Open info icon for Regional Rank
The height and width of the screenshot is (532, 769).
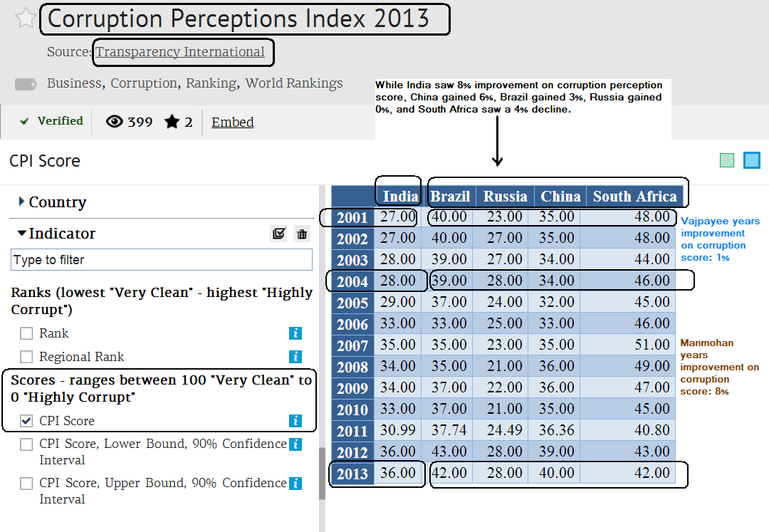295,357
